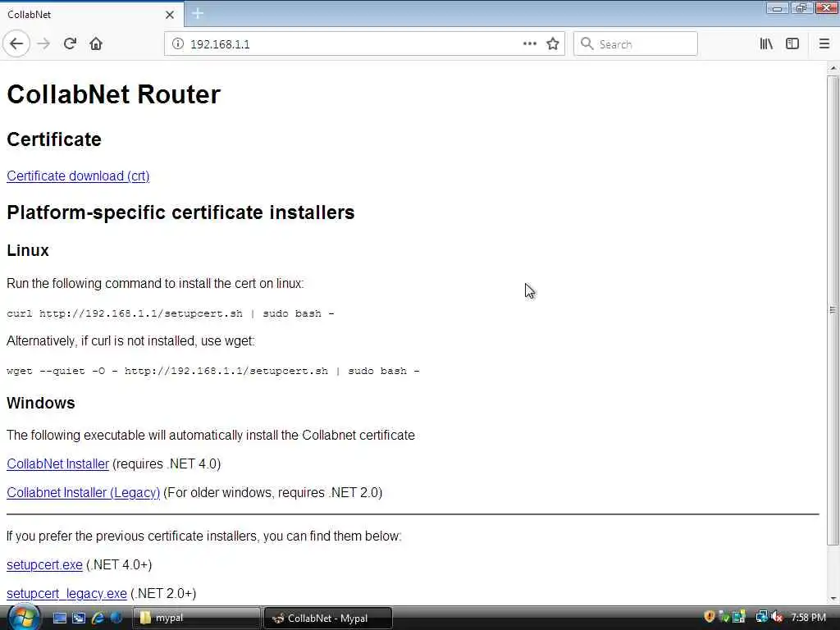Click the scrollbar up arrow
This screenshot has height=630, width=840.
coord(833,68)
